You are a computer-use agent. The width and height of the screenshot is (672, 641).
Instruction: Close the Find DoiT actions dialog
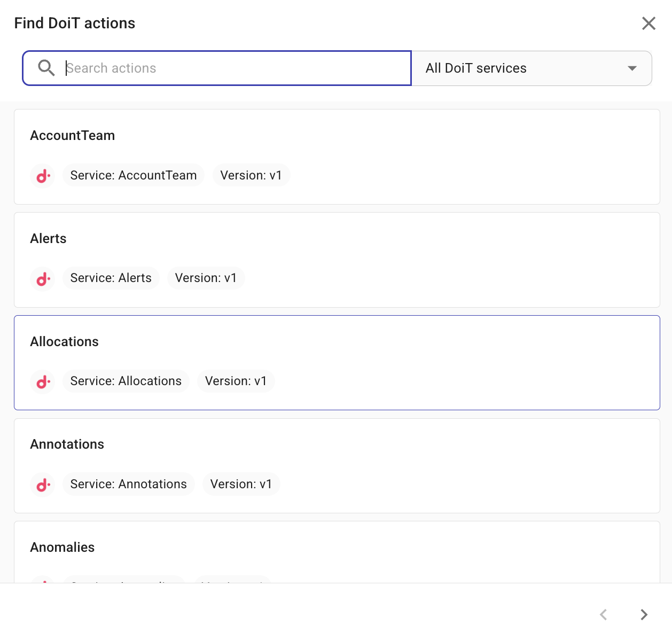[x=648, y=23]
